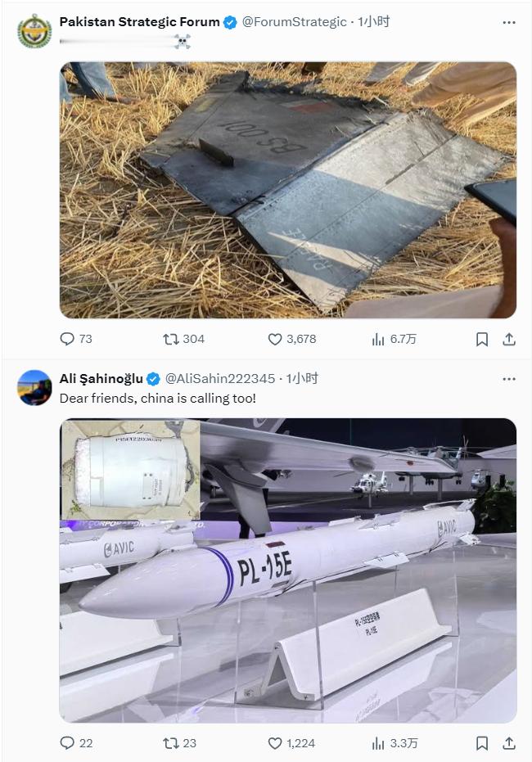Open Pakistan Strategic Forum profile avatar
Viewport: 532px width, 762px height.
tap(34, 31)
